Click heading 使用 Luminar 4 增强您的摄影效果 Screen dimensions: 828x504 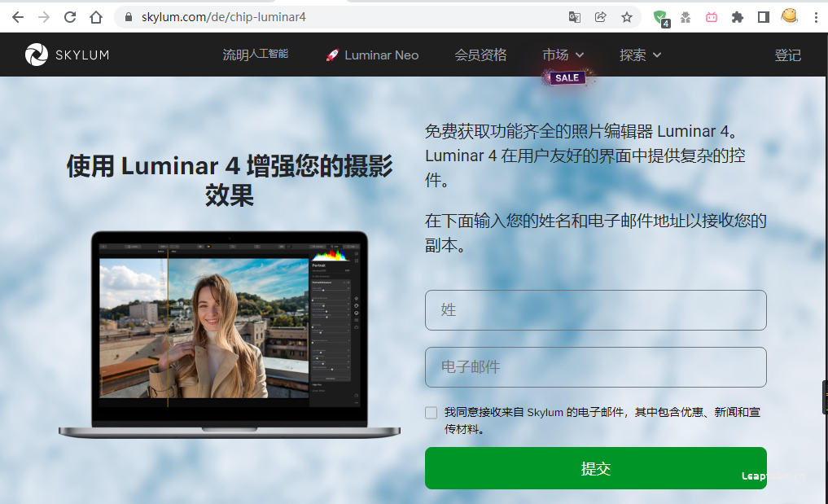click(230, 180)
